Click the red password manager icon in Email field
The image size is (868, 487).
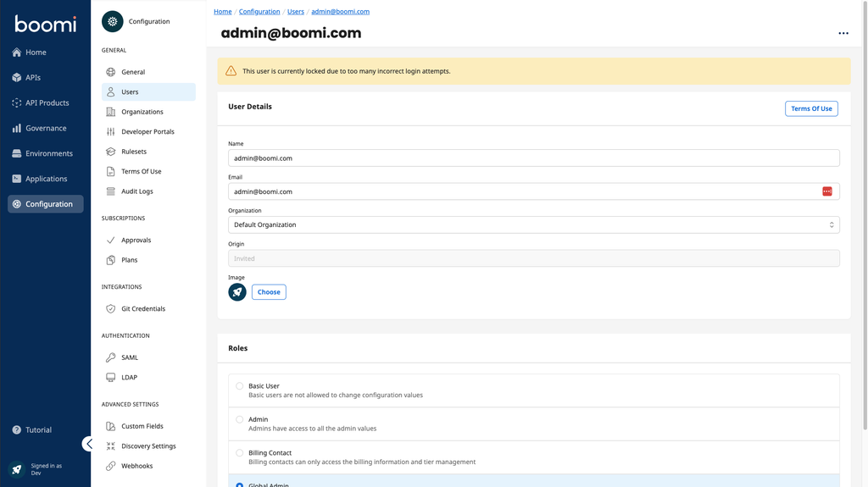(x=826, y=191)
